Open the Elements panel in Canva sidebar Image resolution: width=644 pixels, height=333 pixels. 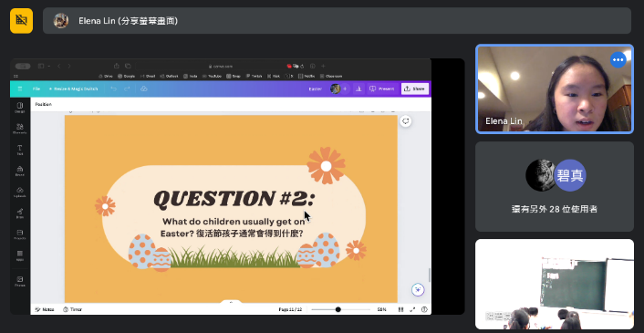point(20,129)
